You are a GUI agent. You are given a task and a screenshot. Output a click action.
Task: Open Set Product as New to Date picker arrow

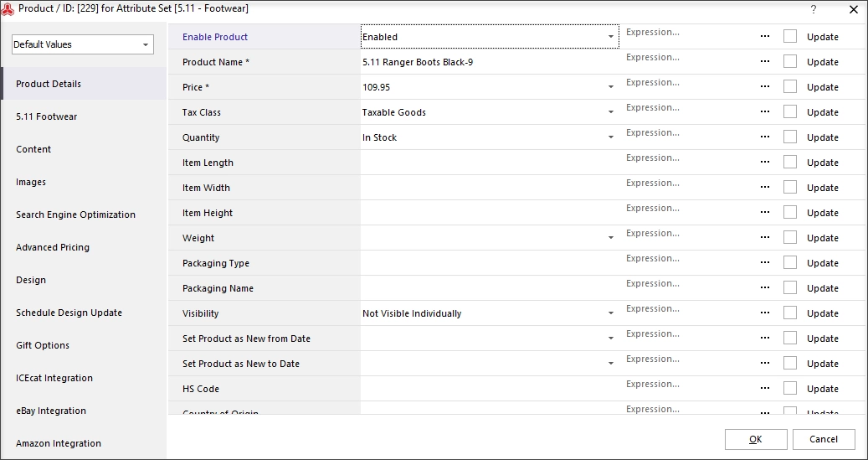[x=610, y=364]
